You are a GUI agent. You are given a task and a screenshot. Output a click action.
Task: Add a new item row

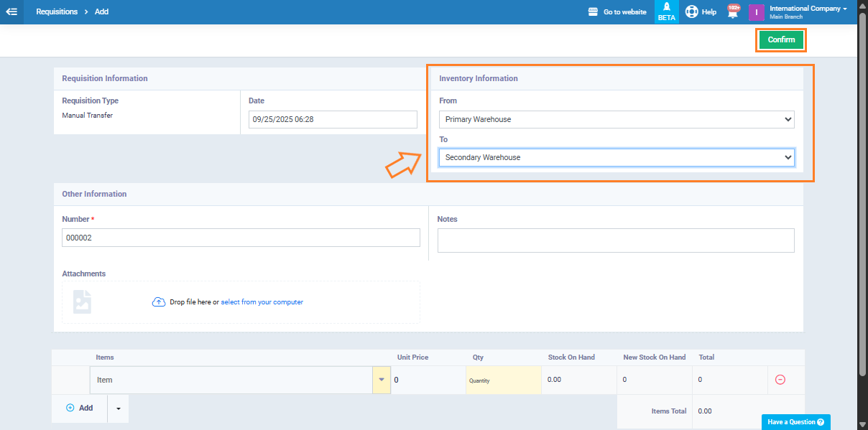click(80, 408)
